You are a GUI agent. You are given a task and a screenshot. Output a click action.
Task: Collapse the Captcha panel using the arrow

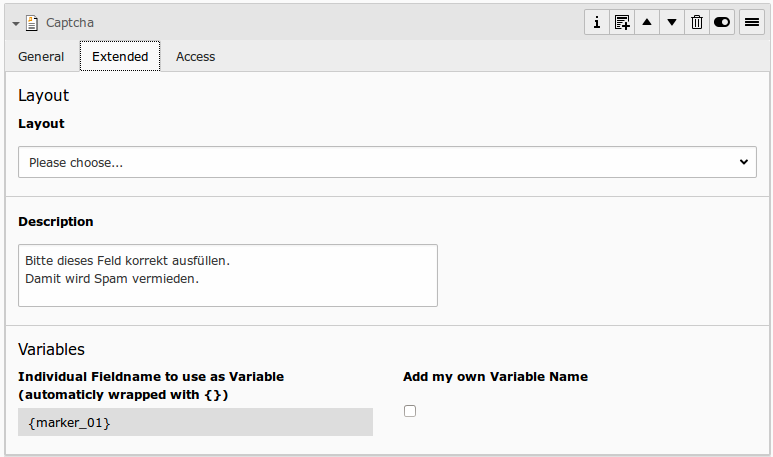(16, 23)
